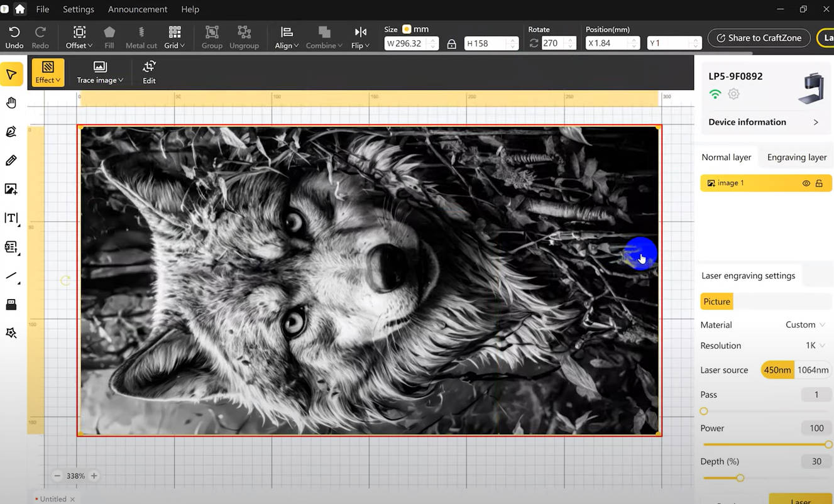Select the text tool in sidebar
This screenshot has width=834, height=504.
(11, 218)
